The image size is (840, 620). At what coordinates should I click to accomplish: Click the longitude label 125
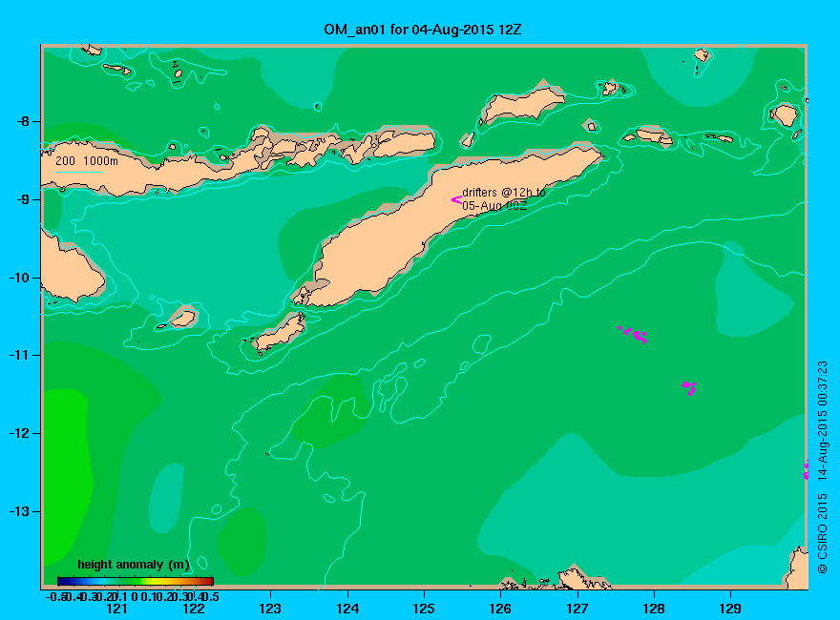tap(424, 609)
